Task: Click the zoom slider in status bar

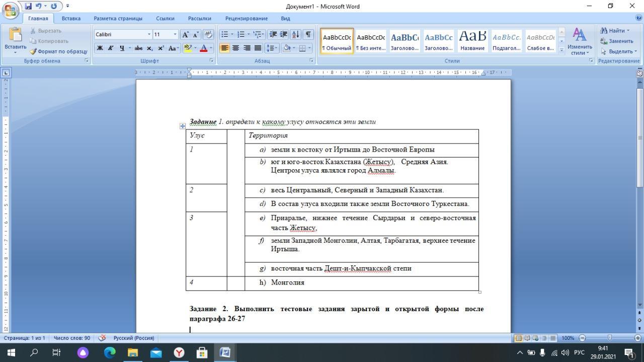Action: 609,338
